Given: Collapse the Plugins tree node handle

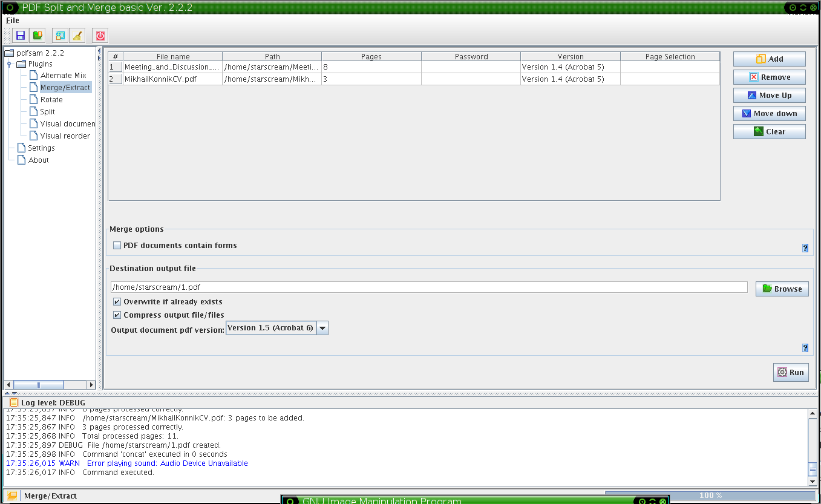Looking at the screenshot, I should tap(9, 64).
